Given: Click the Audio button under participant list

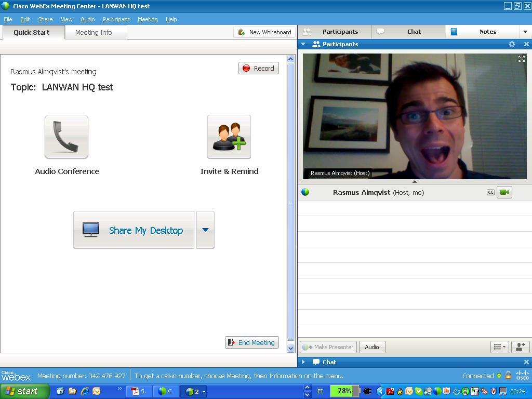Looking at the screenshot, I should pyautogui.click(x=372, y=347).
